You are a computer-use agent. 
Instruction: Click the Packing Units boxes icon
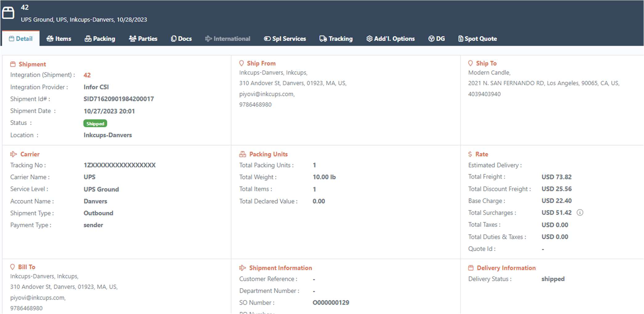point(243,154)
